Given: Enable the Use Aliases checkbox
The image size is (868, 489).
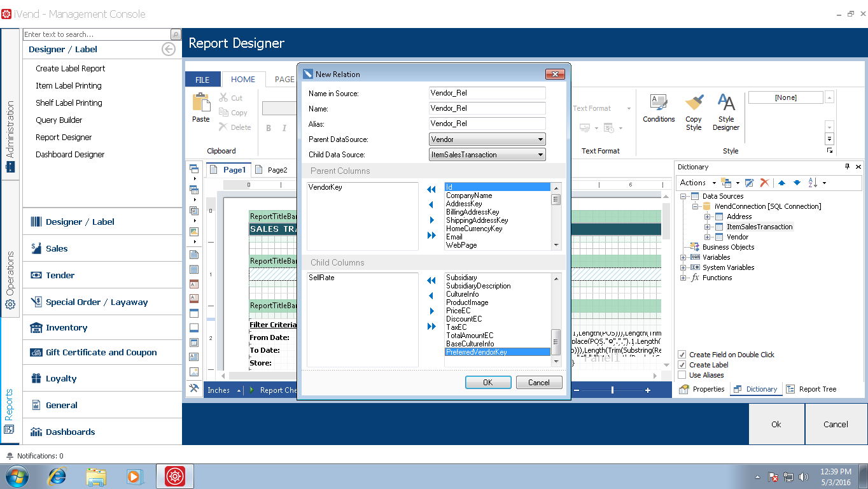Looking at the screenshot, I should coord(682,375).
